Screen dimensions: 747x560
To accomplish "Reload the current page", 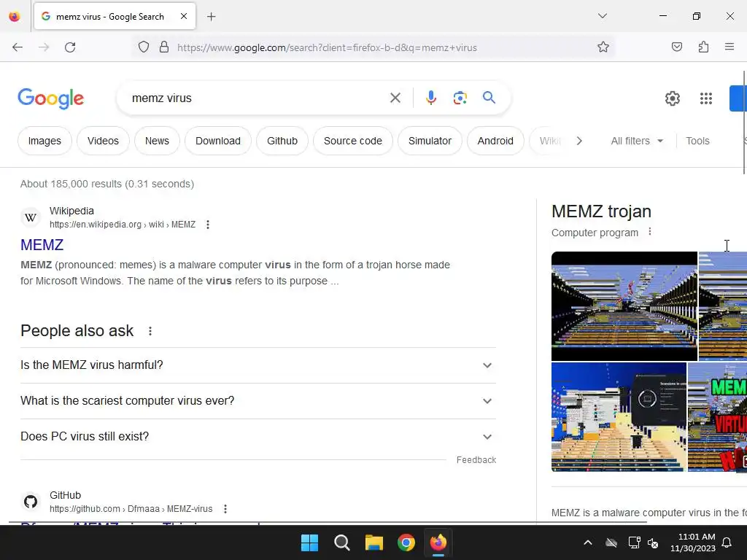I will (70, 47).
